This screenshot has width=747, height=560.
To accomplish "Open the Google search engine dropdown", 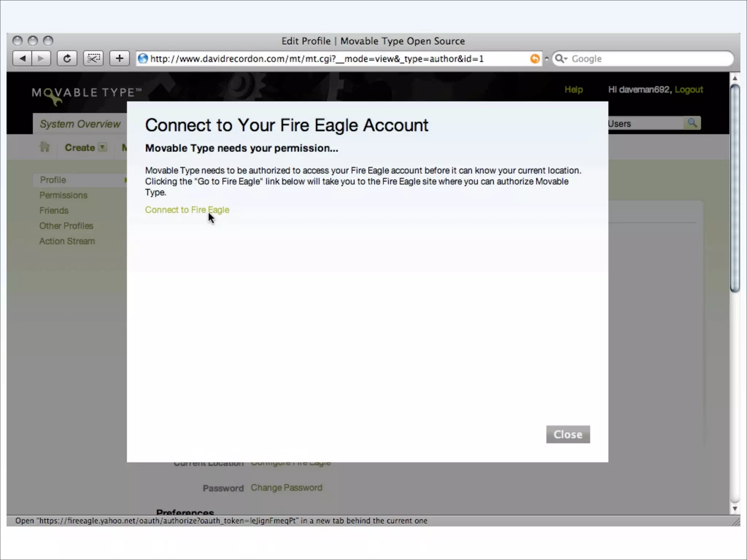I will coord(561,59).
